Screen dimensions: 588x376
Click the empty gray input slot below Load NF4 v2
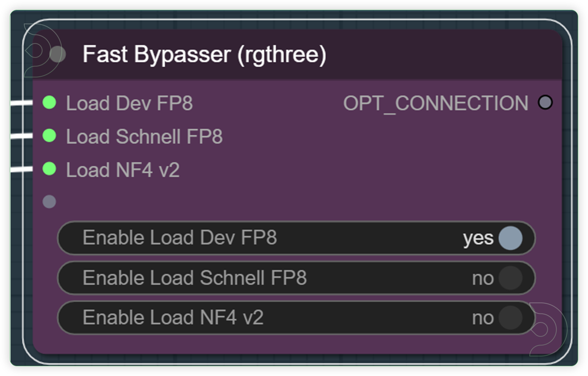[x=49, y=201]
